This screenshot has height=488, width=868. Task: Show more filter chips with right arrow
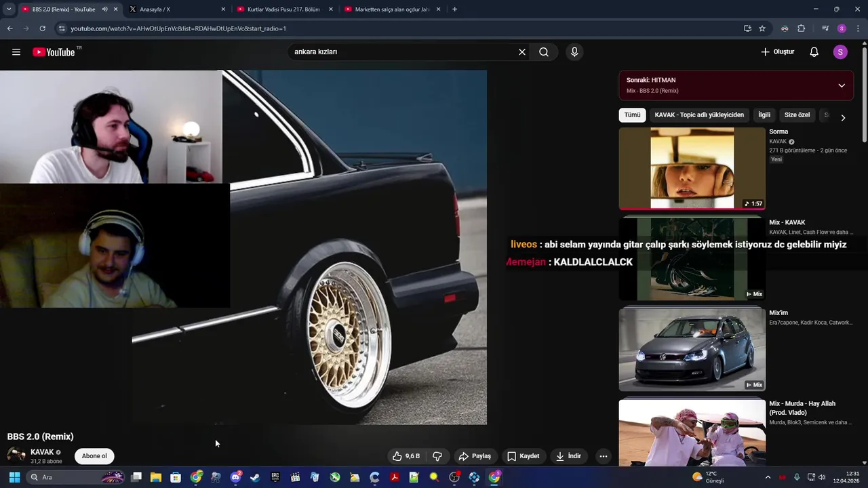coord(843,117)
